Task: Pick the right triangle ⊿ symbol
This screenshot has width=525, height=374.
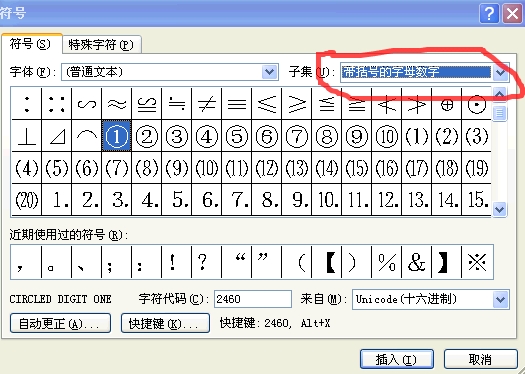Action: coord(57,136)
